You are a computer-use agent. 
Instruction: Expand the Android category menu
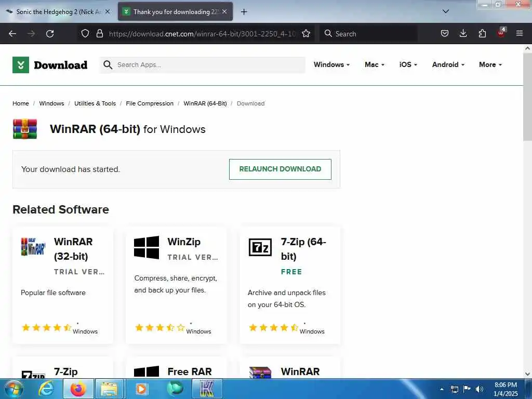point(448,64)
